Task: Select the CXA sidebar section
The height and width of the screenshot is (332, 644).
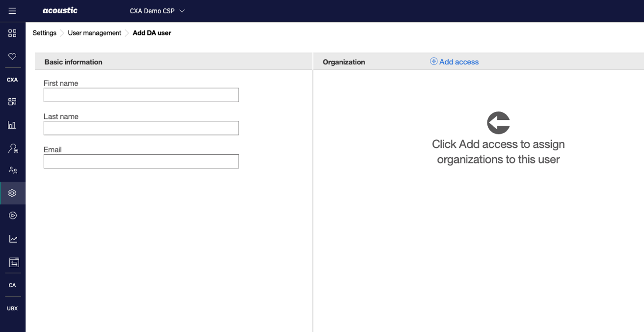Action: pos(12,80)
